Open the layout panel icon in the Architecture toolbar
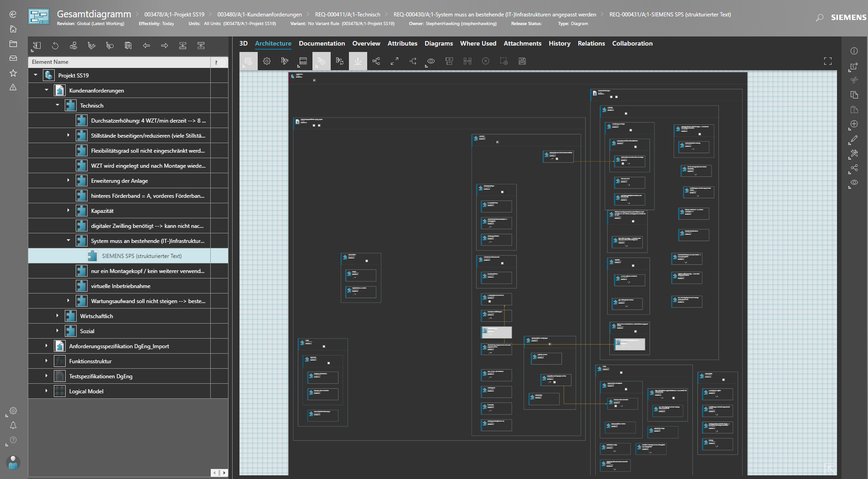Viewport: 868px width, 479px height. pyautogui.click(x=303, y=61)
